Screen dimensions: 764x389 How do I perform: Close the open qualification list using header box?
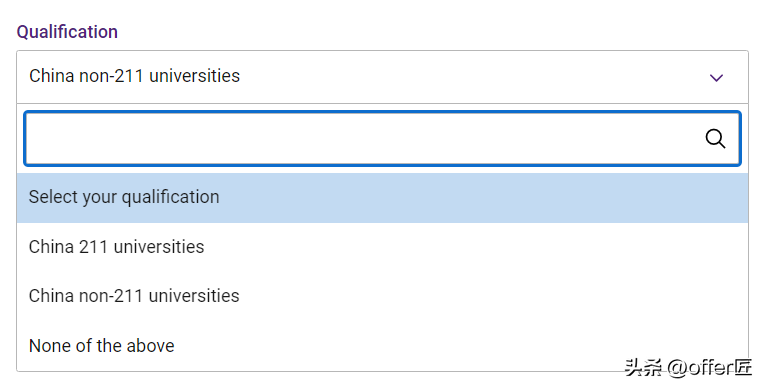382,77
